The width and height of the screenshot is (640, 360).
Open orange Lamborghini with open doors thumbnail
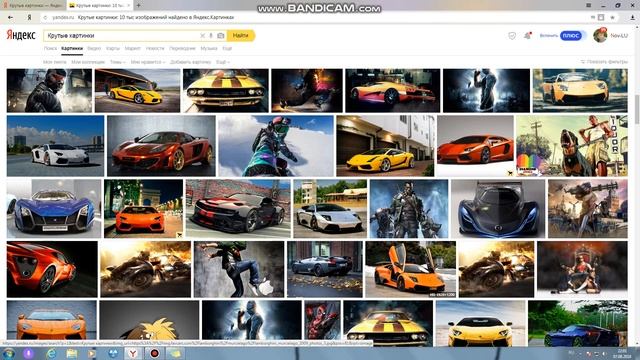410,269
